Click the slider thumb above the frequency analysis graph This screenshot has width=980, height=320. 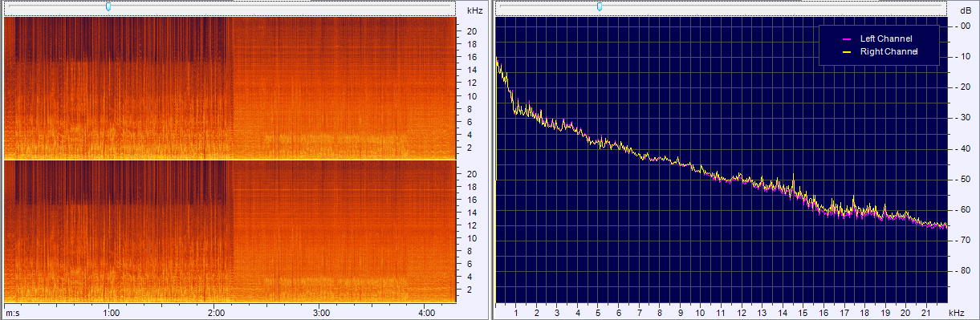click(x=599, y=6)
